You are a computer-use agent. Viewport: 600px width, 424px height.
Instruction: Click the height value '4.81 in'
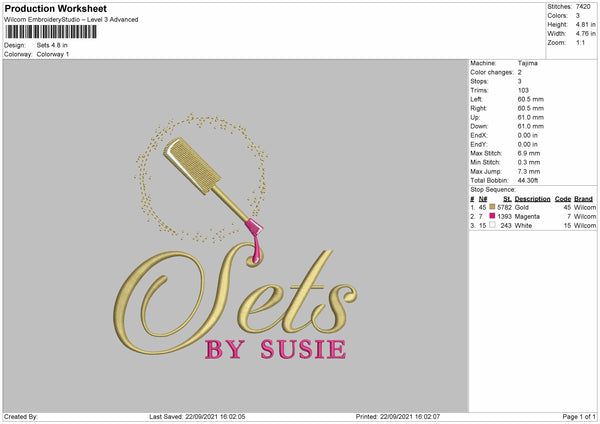[x=585, y=24]
